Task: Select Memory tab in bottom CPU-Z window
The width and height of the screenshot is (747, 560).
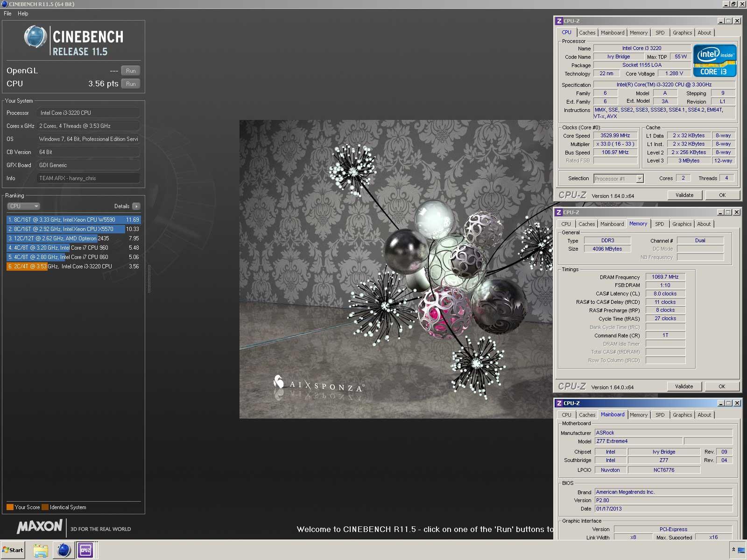Action: coord(639,415)
